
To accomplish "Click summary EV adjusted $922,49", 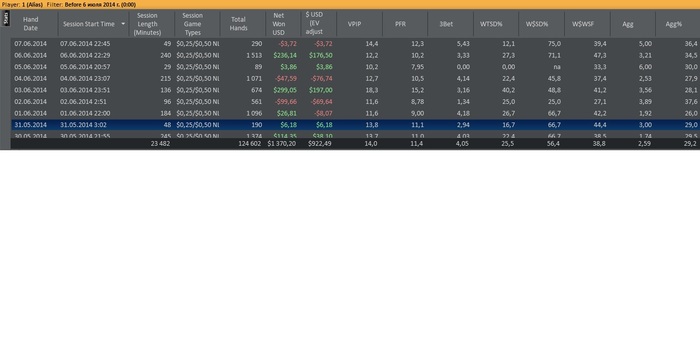I will coord(320,144).
